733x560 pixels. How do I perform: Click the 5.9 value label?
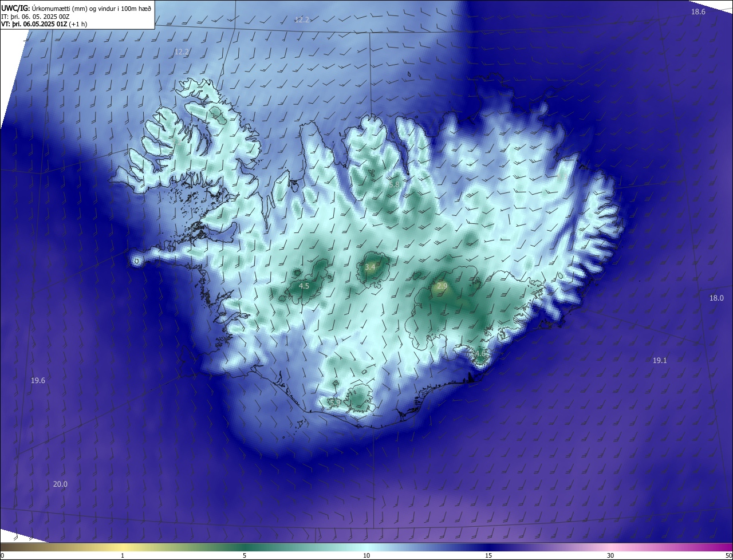336,403
